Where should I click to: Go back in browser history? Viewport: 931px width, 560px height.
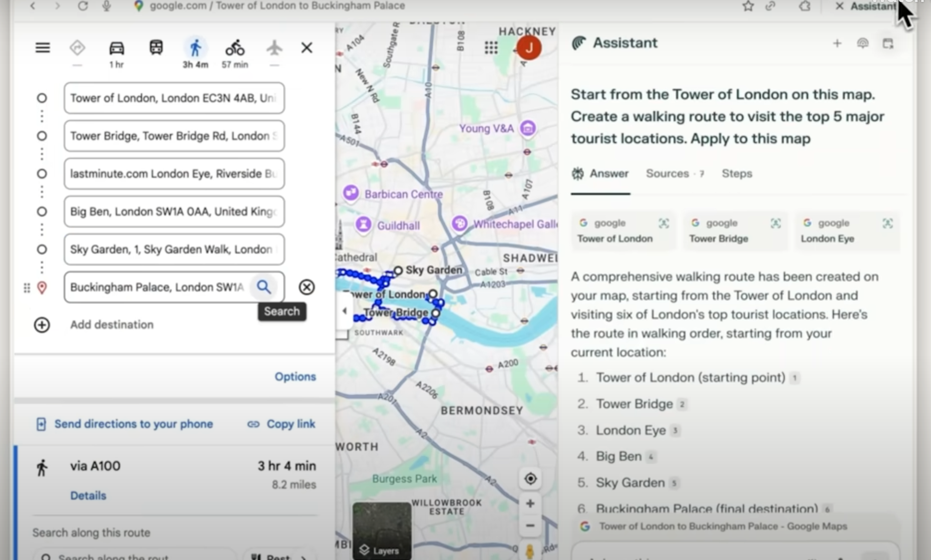coord(33,6)
